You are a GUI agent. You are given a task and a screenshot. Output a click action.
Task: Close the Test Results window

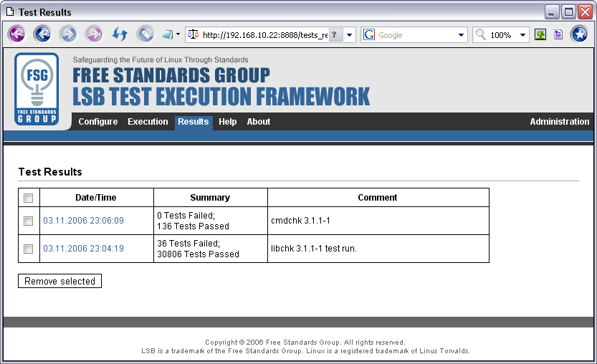pos(586,11)
